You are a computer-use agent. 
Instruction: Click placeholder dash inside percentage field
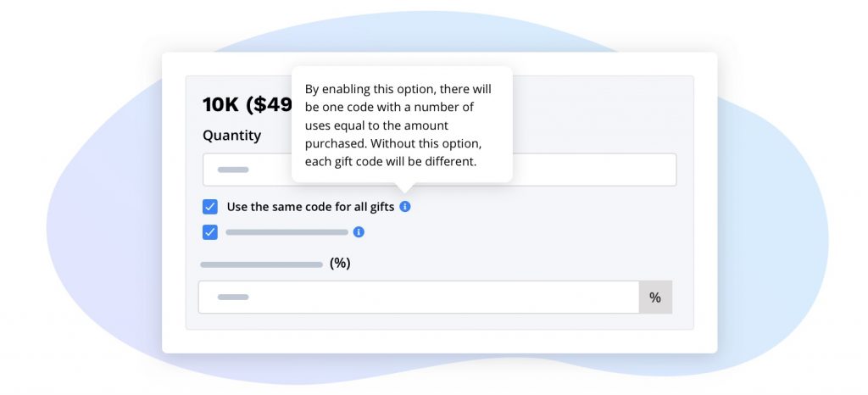233,298
